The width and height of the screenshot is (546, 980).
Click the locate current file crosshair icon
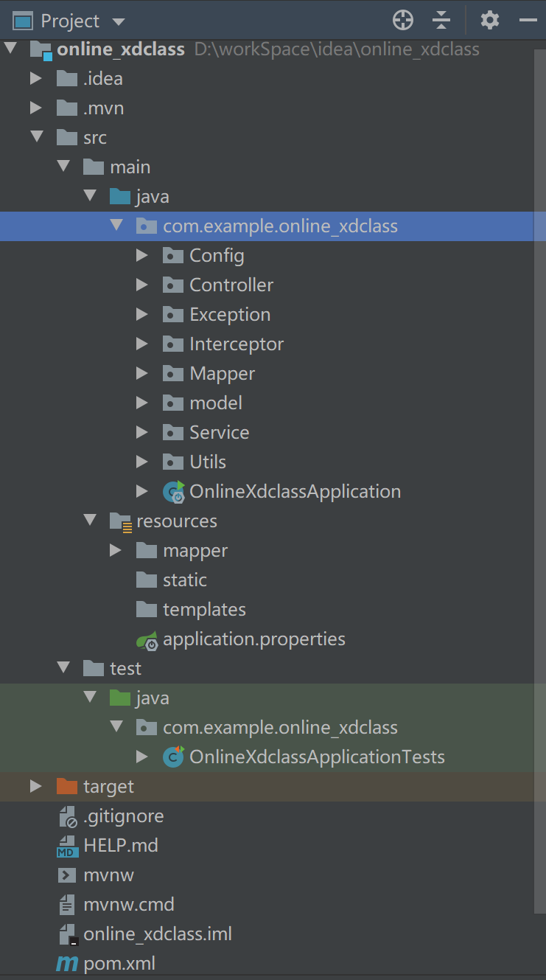tap(403, 21)
